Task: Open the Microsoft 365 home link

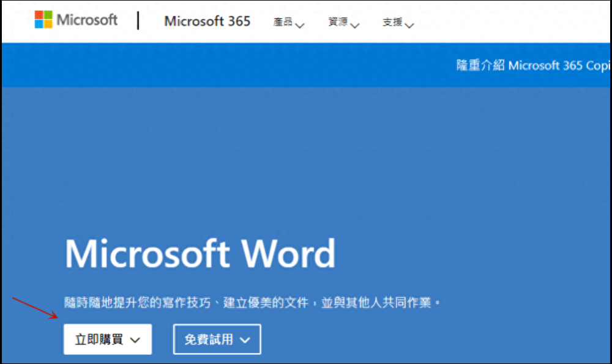Action: pyautogui.click(x=207, y=21)
